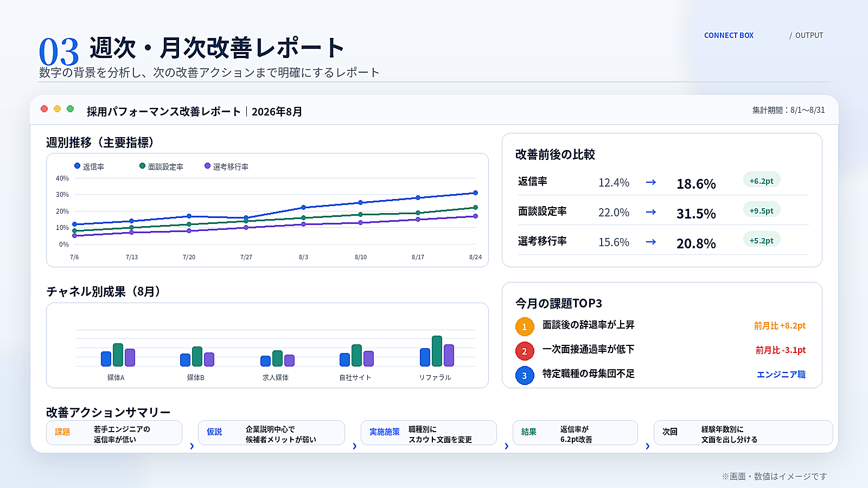Screen dimensions: 868x488
Task: Select the red number 2 issue badge
Action: click(x=525, y=351)
